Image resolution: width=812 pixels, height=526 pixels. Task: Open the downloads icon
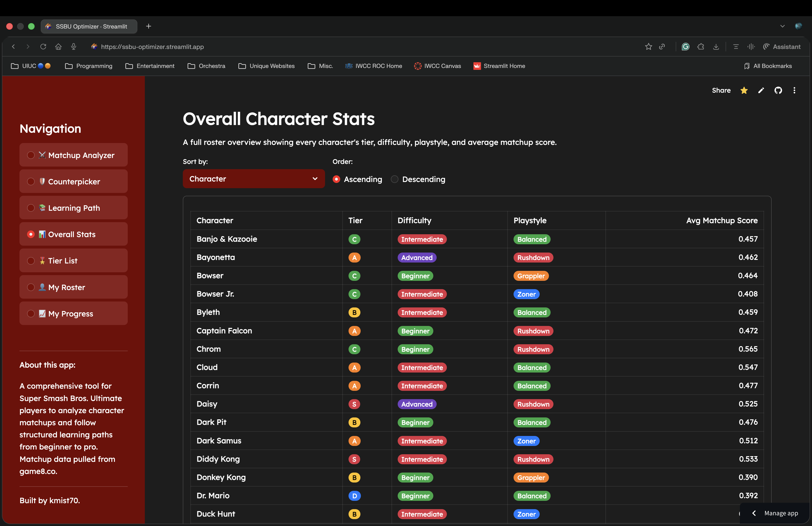(x=716, y=47)
